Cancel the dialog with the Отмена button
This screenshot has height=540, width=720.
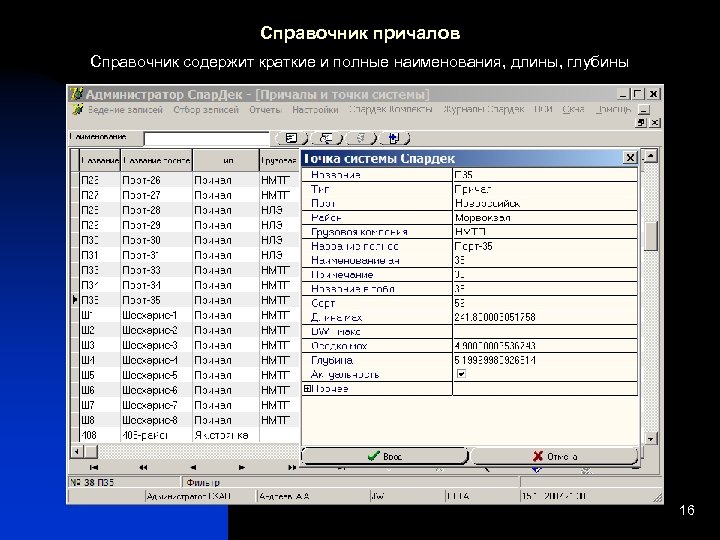pos(554,456)
